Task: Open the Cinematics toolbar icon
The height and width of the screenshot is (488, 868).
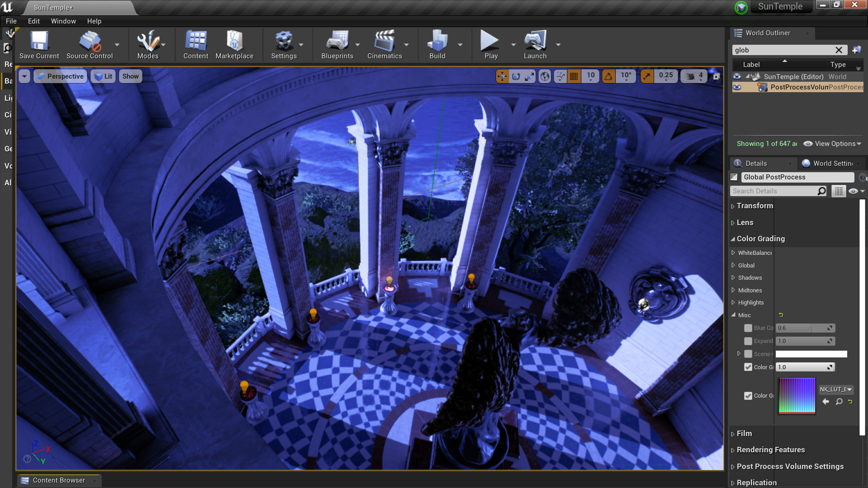Action: (384, 44)
